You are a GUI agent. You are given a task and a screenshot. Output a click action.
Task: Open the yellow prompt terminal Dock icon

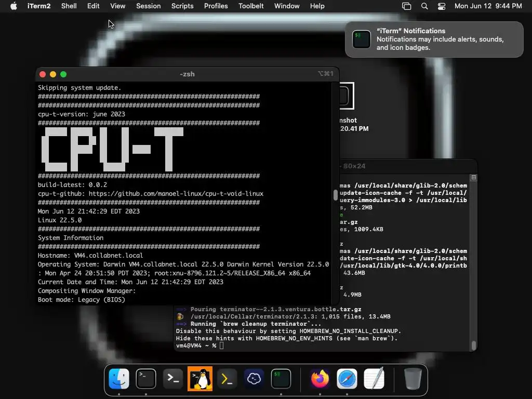(227, 379)
